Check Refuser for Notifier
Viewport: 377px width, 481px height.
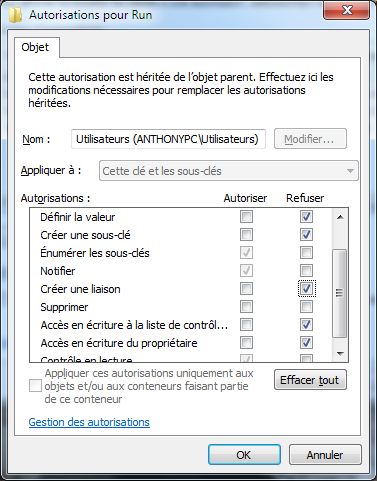306,271
